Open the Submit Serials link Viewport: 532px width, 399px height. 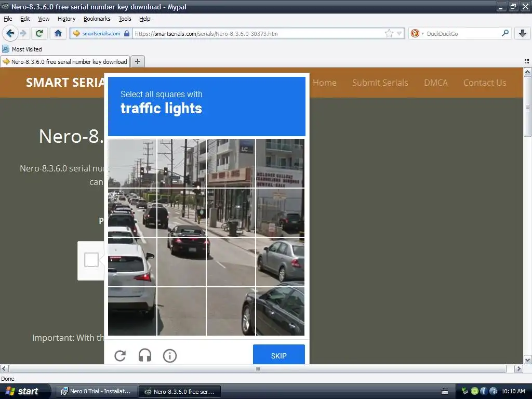click(x=380, y=83)
